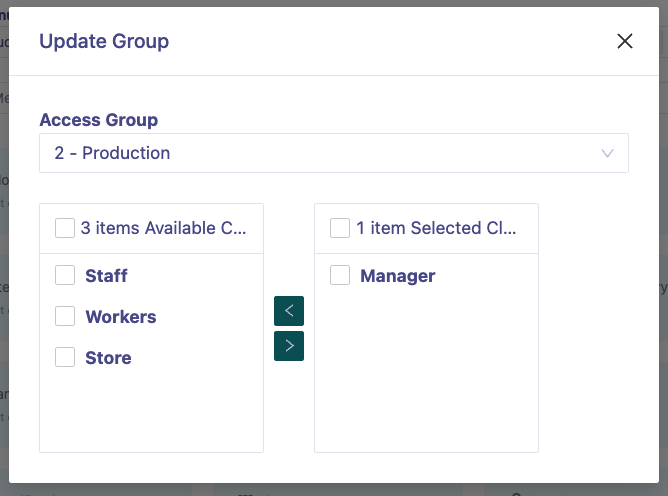The width and height of the screenshot is (668, 496).
Task: Toggle select-all checkbox for Available list
Action: (65, 228)
